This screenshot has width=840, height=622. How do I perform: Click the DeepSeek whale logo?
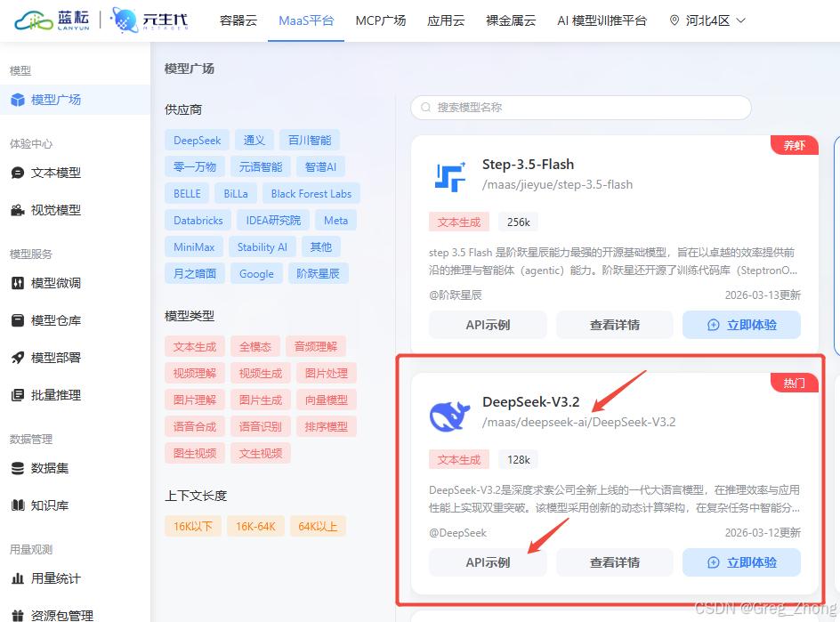pos(450,416)
